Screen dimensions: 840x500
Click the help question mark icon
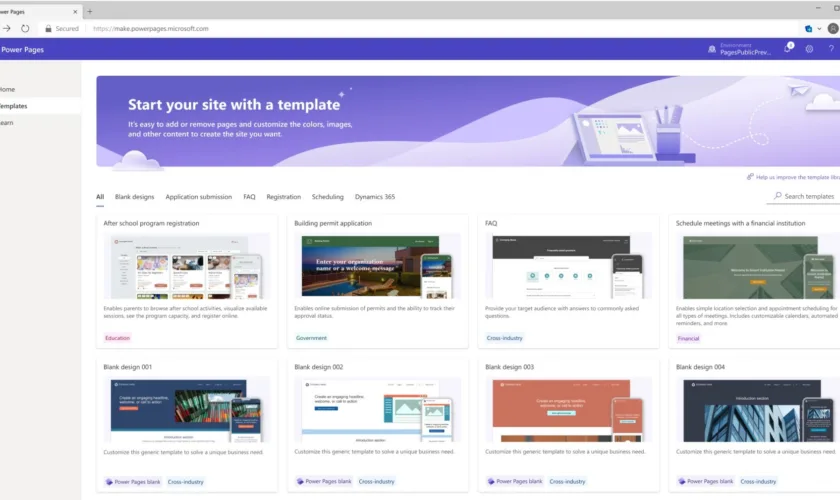(831, 49)
